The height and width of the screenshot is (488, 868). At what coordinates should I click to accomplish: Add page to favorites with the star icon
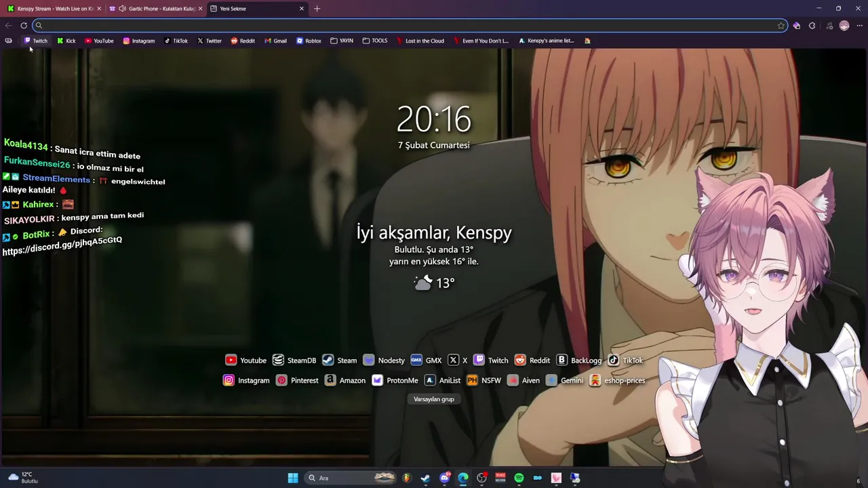781,26
